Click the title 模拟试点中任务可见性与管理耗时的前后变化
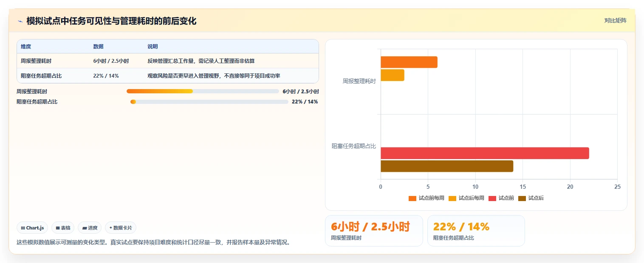This screenshot has height=263, width=644. click(x=111, y=21)
